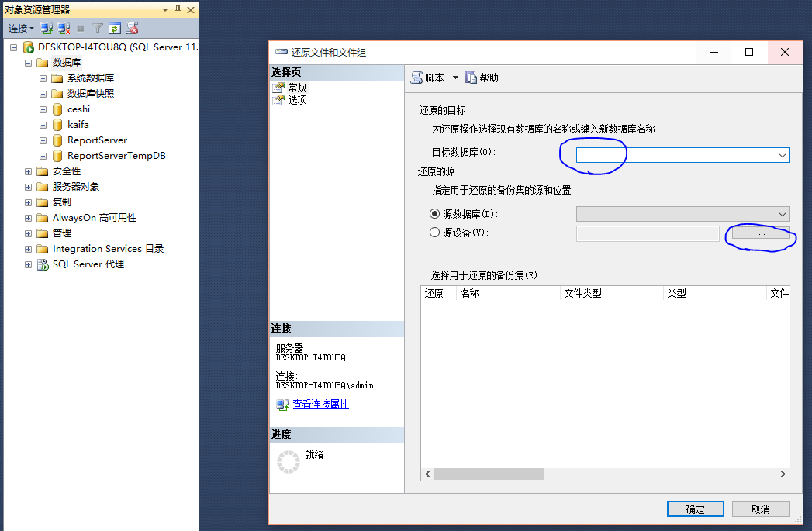Expand the 安全性 folder
The image size is (812, 531).
tap(29, 172)
